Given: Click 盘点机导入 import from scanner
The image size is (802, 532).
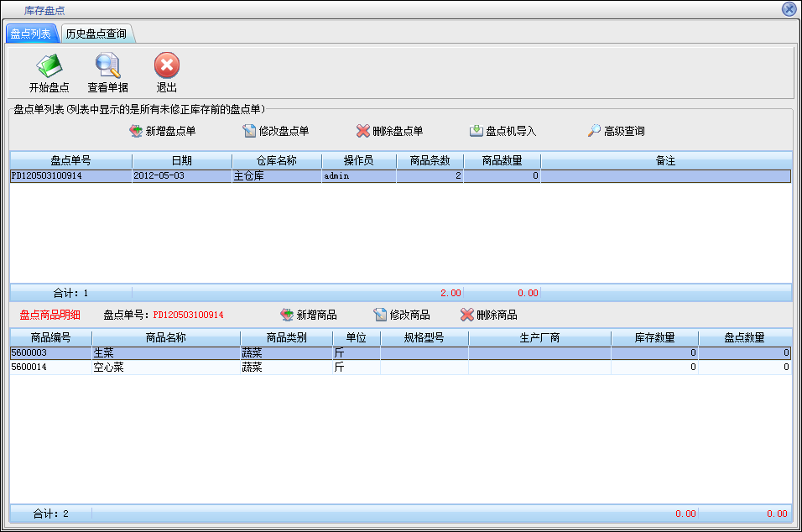Looking at the screenshot, I should coord(503,131).
